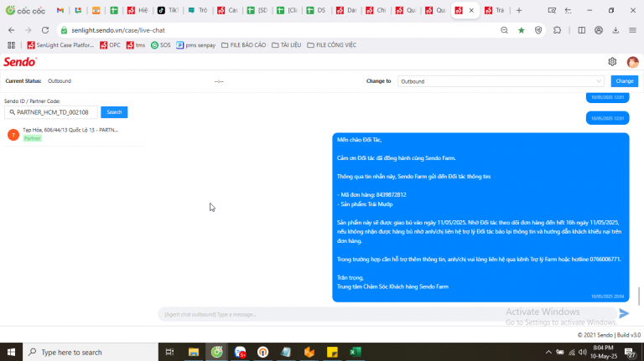
Task: Click the blue Search button
Action: (x=114, y=112)
